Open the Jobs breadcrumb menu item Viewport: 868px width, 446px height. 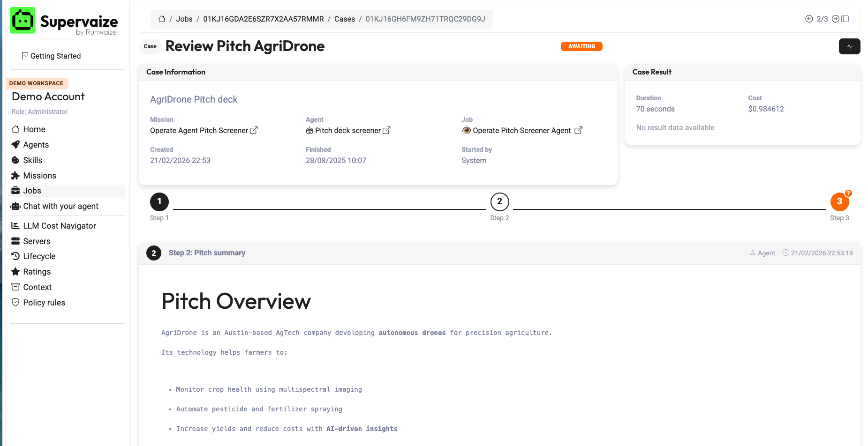click(x=184, y=19)
